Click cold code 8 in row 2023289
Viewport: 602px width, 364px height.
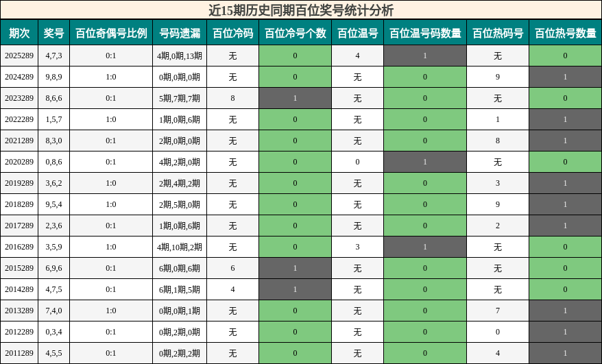(232, 98)
